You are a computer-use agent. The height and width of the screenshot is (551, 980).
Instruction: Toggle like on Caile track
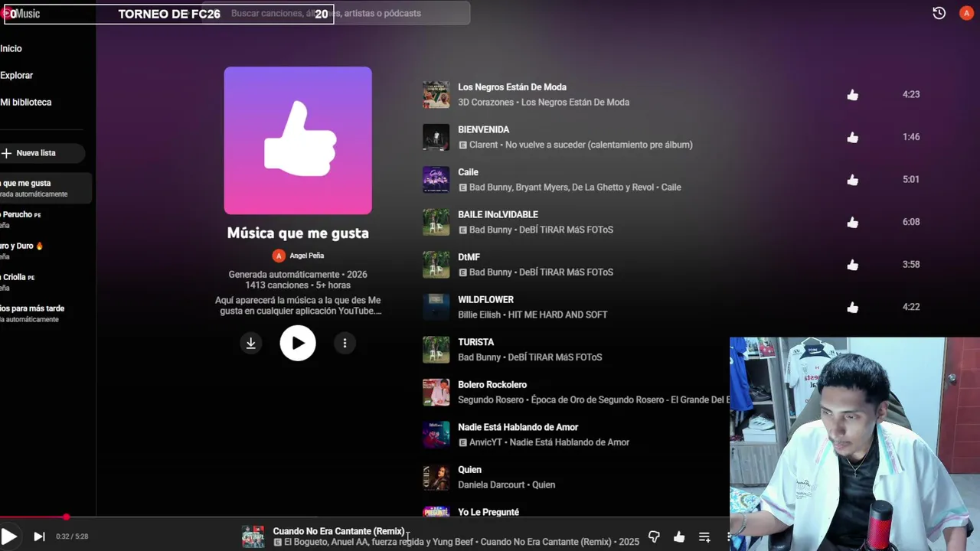pos(852,180)
